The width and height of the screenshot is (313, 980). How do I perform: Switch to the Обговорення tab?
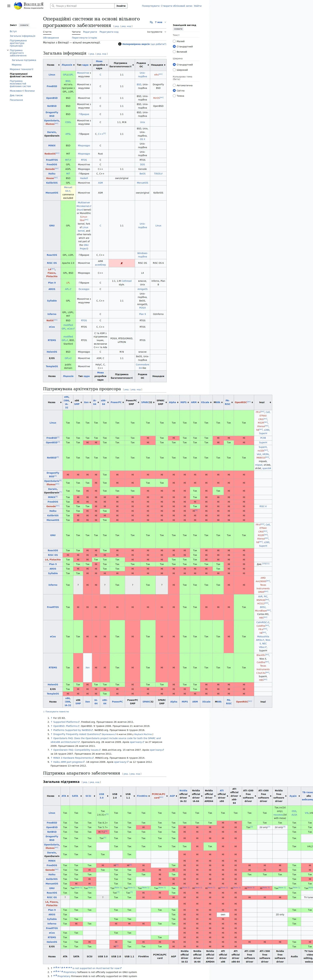(51, 38)
